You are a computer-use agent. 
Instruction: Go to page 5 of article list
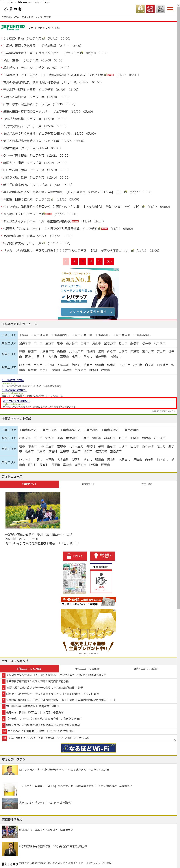[x=99, y=261]
